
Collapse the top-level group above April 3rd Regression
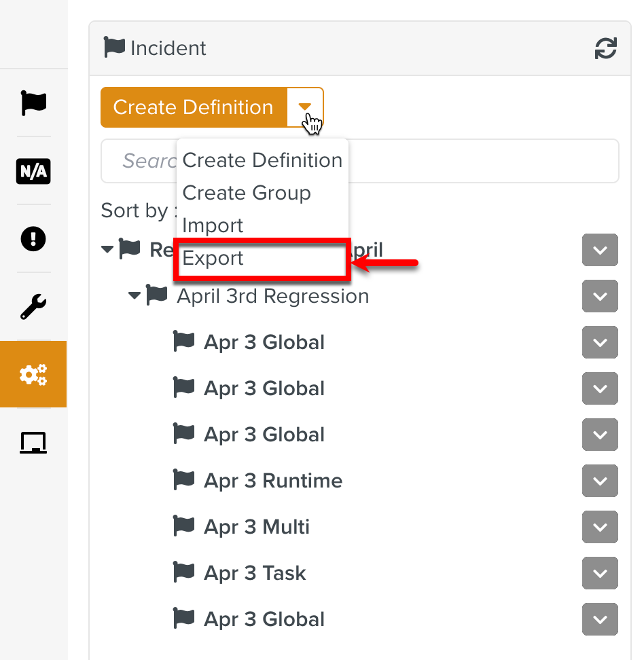coord(107,250)
